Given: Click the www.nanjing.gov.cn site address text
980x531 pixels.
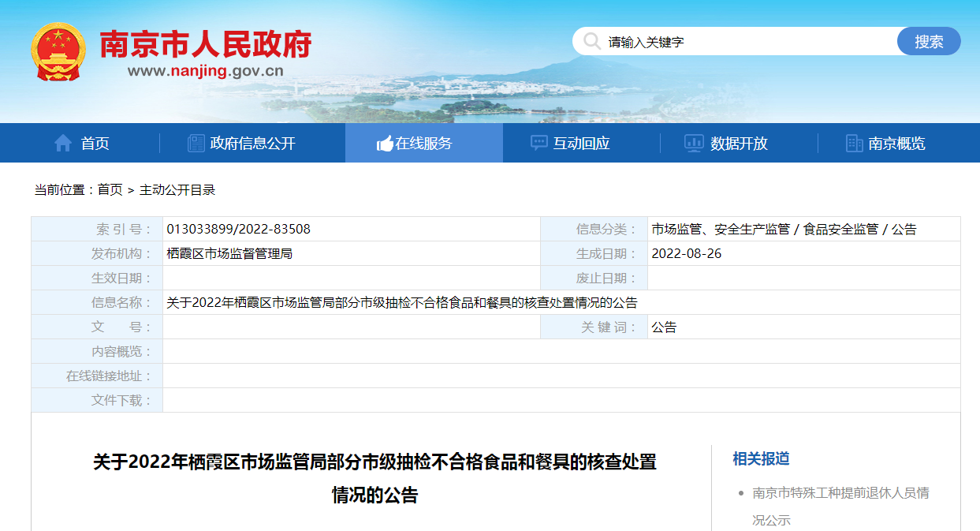Looking at the screenshot, I should pyautogui.click(x=205, y=71).
